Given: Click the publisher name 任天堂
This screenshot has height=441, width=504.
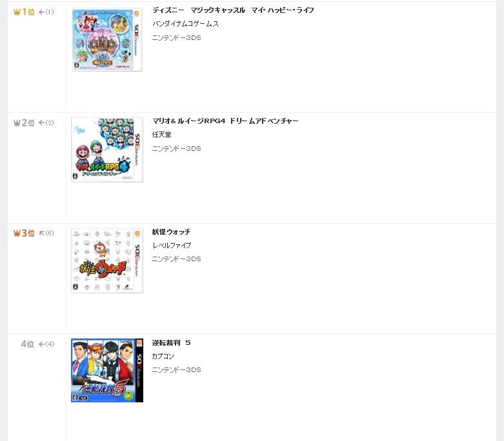Looking at the screenshot, I should pos(162,135).
